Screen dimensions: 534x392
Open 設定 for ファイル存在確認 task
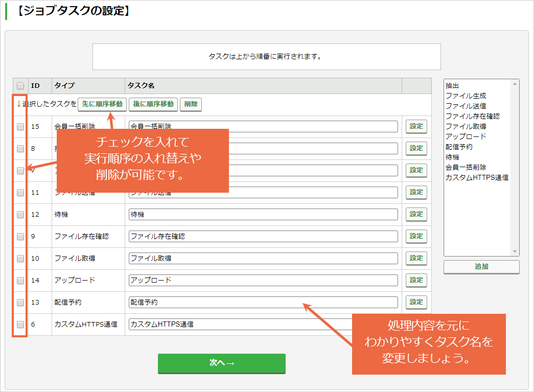tap(416, 236)
